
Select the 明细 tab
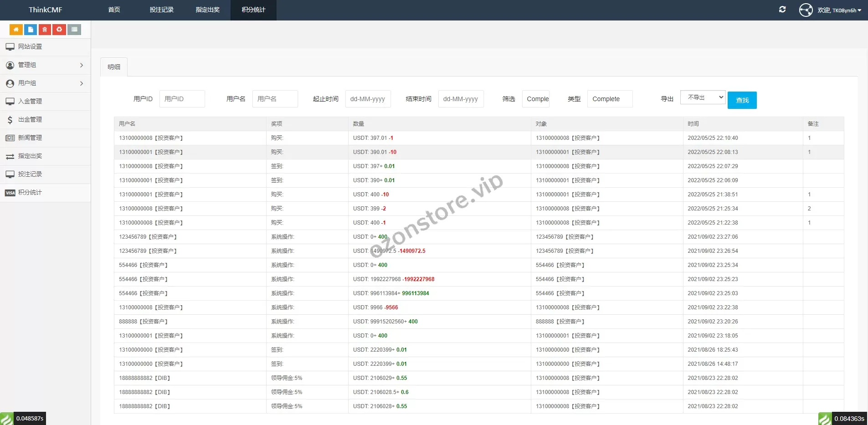(113, 67)
